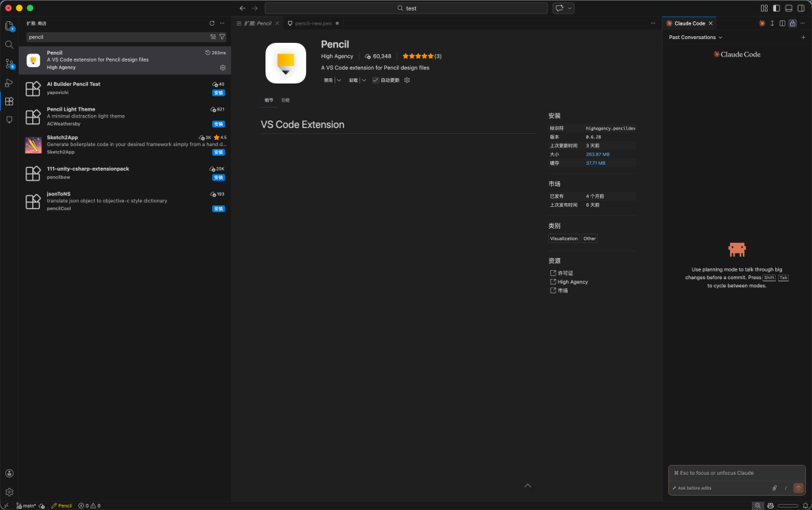Click the filter extensions funnel icon
This screenshot has width=812, height=510.
(222, 37)
